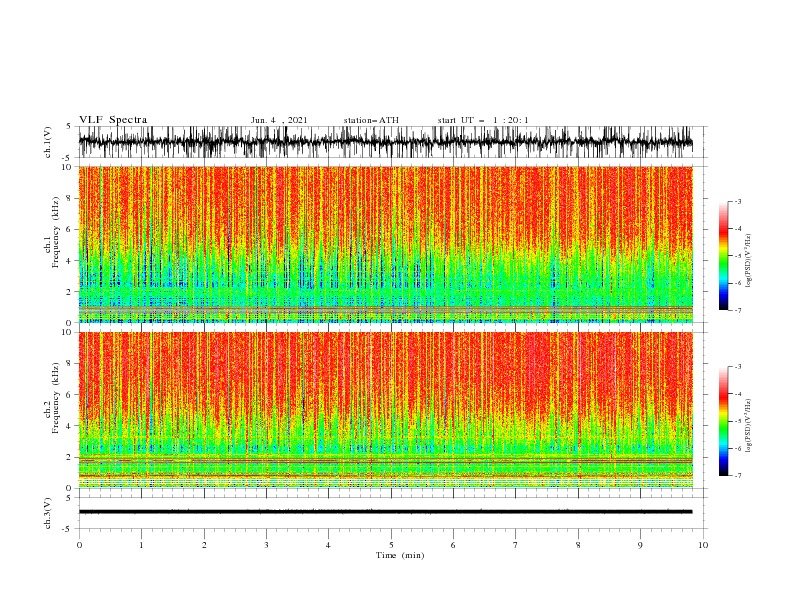Click the ch.1 waveform trace plot
The width and height of the screenshot is (792, 612).
pos(385,142)
